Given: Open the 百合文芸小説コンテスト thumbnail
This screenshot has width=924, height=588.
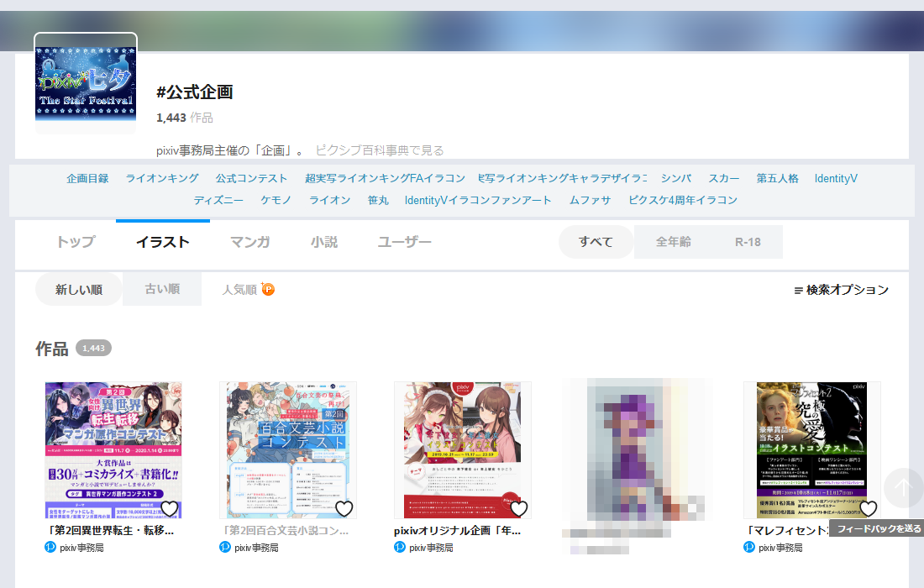Looking at the screenshot, I should (x=288, y=450).
